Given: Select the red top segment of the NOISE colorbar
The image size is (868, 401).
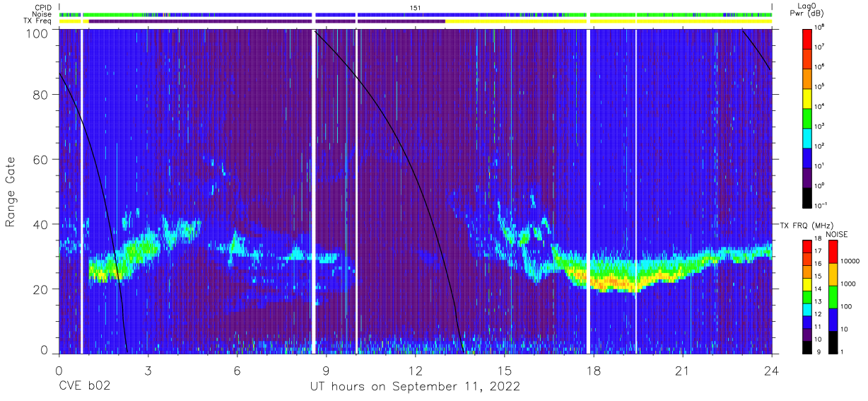Looking at the screenshot, I should [834, 252].
